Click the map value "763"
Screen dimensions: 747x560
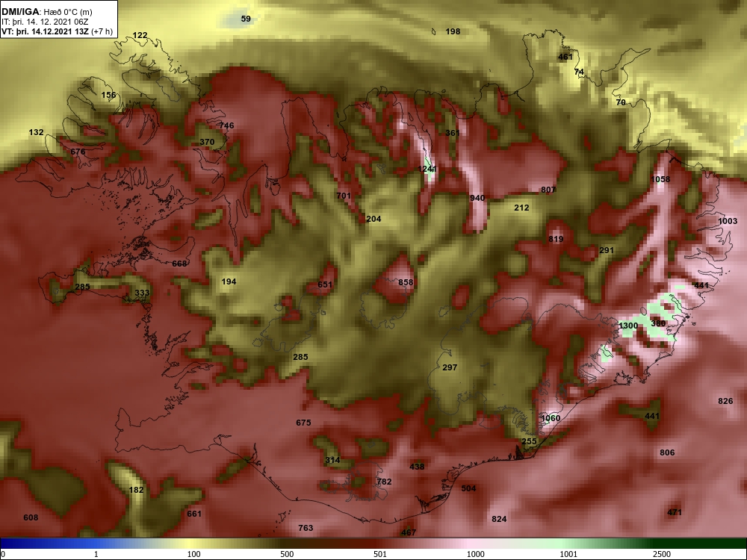pos(306,528)
